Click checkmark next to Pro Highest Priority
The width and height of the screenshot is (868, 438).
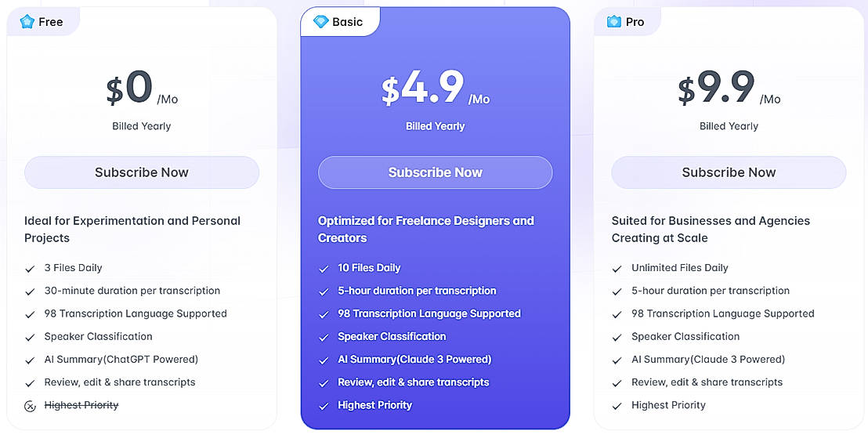pyautogui.click(x=617, y=406)
